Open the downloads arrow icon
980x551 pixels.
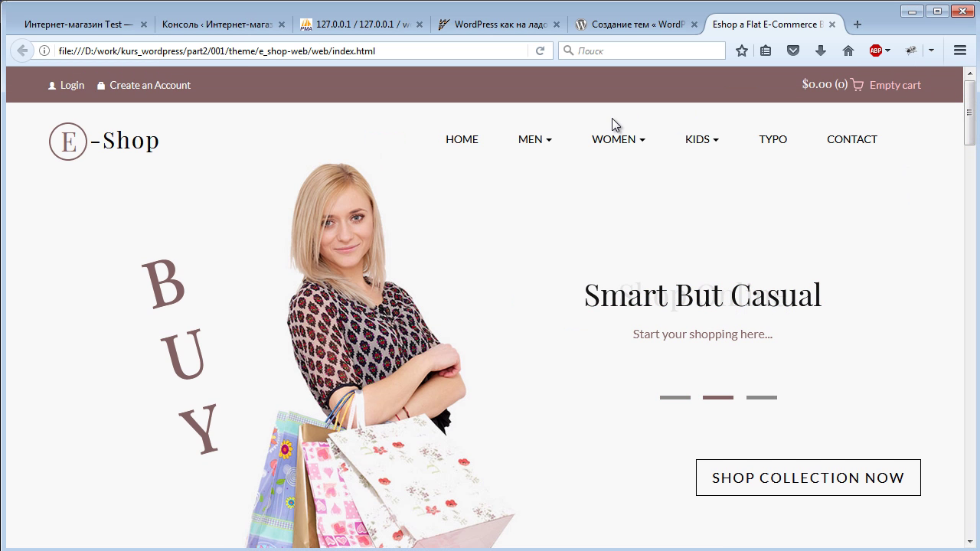[x=821, y=51]
